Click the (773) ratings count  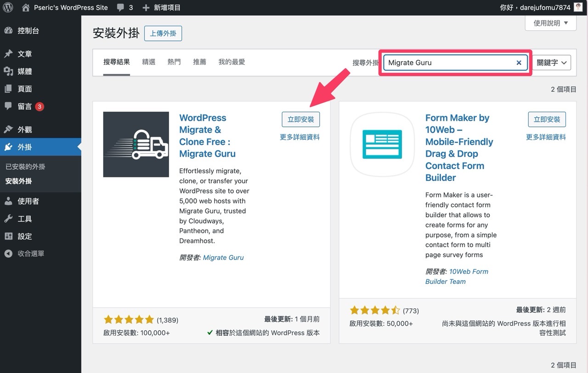(411, 311)
